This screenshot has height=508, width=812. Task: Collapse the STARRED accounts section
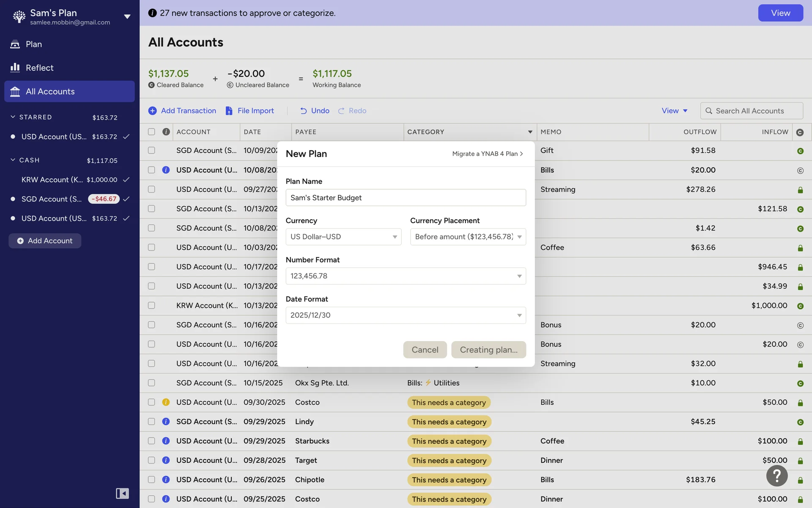point(13,117)
